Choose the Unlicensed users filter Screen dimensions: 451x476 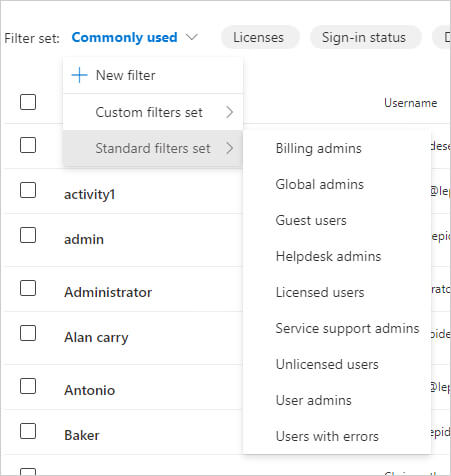337,364
